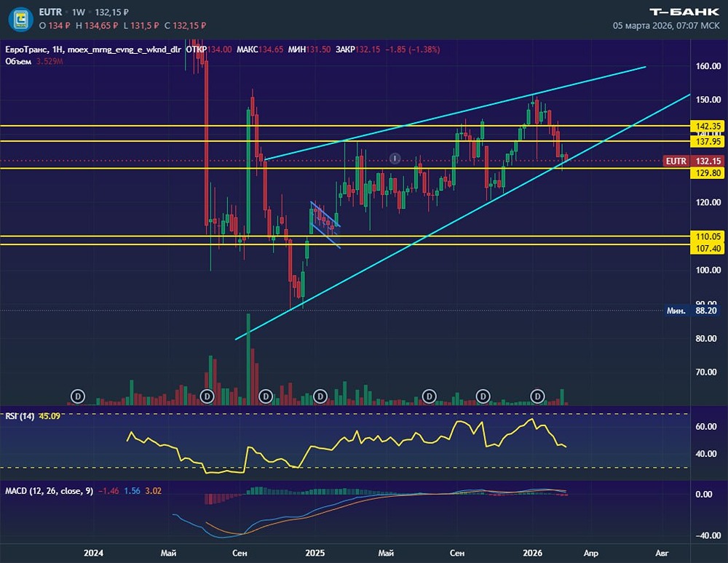Open the dividend marker nearest the 2025 label
This screenshot has width=728, height=563.
click(320, 396)
